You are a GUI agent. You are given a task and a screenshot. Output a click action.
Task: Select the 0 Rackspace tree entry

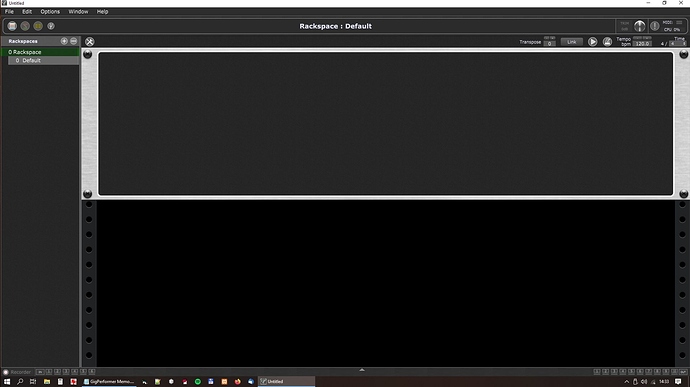pos(40,52)
